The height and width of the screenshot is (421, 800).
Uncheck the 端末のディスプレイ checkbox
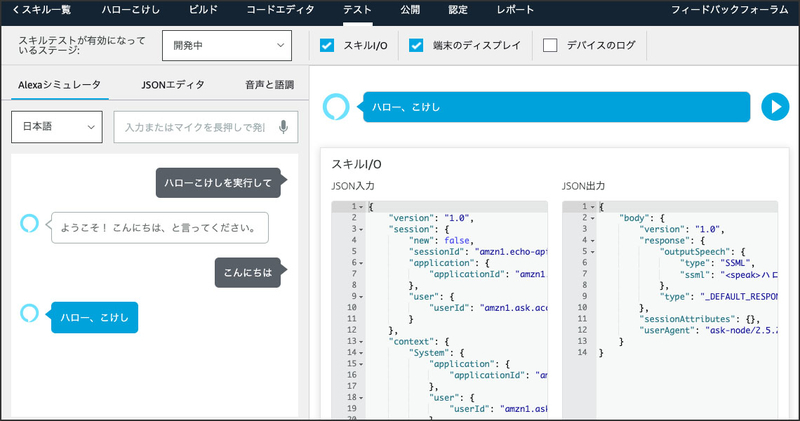(x=416, y=45)
